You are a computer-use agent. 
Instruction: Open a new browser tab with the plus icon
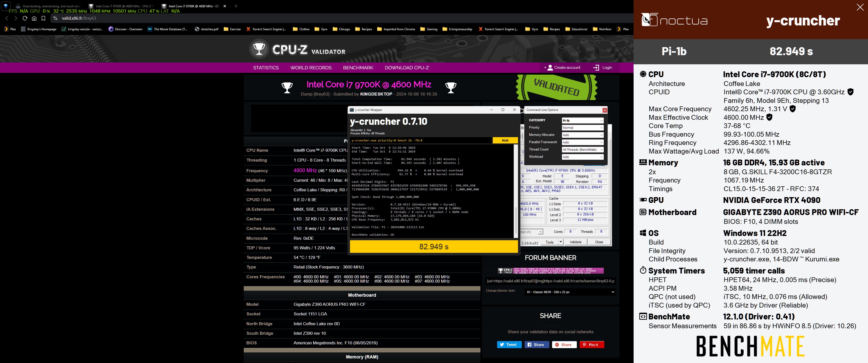[236, 6]
